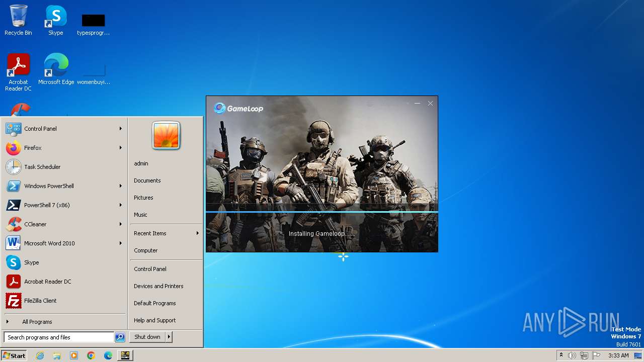Expand Recent Items submenu
The width and height of the screenshot is (644, 362).
pyautogui.click(x=166, y=233)
